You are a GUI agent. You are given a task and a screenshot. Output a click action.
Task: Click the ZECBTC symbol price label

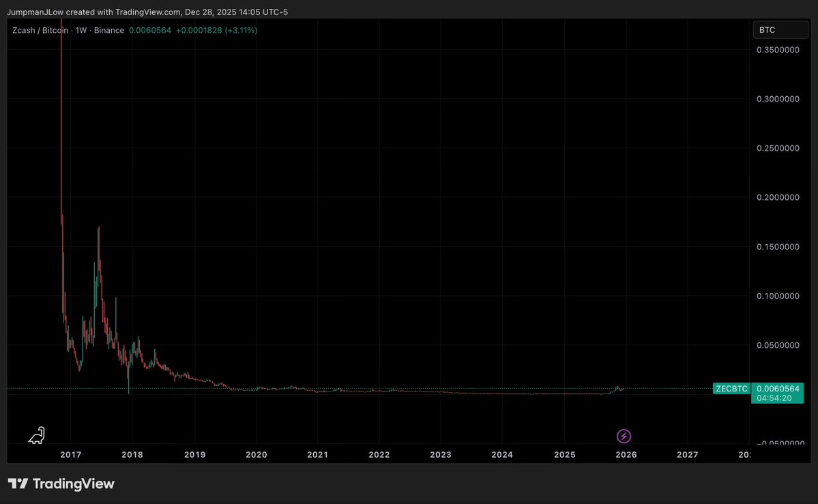(x=731, y=389)
